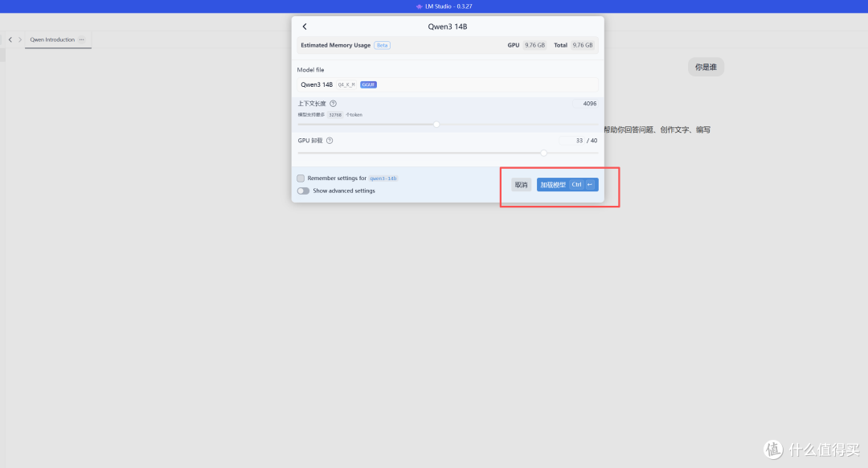Tick Remember settings for qwen3-14b checkbox
868x468 pixels.
(x=301, y=179)
